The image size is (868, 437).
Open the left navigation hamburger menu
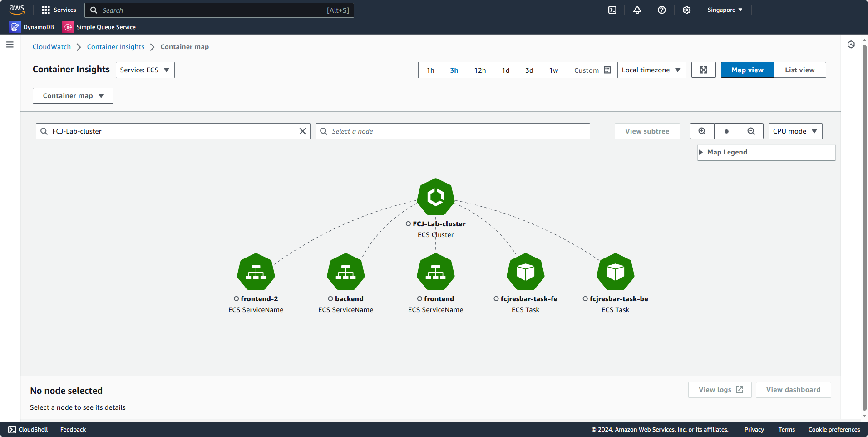coord(10,45)
